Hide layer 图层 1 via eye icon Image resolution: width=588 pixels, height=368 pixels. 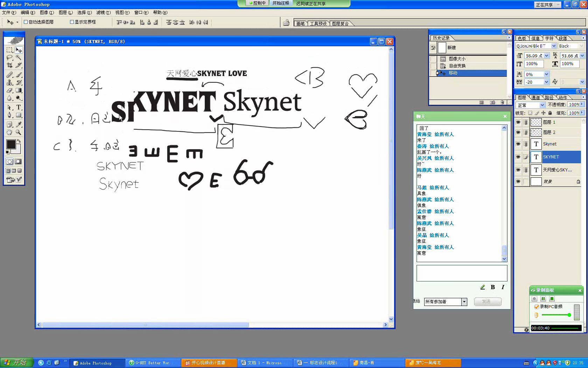[518, 122]
